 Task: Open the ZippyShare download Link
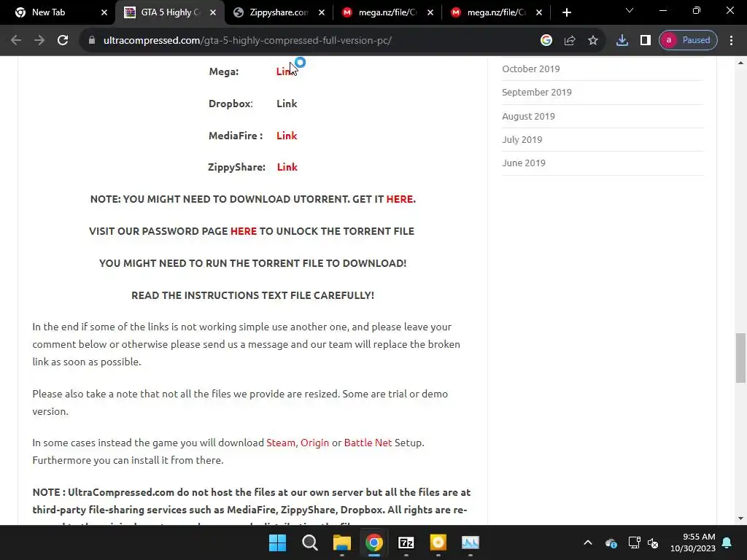[x=287, y=167]
